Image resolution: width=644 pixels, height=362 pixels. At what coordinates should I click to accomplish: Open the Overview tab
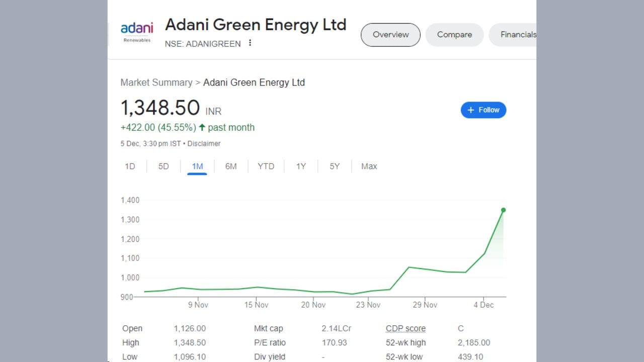click(390, 35)
